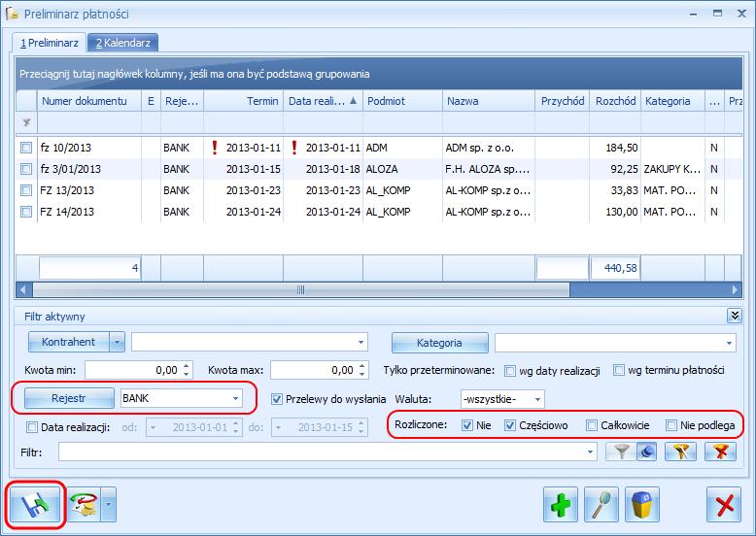The width and height of the screenshot is (756, 536).
Task: Open selected record with magnifier icon
Action: (601, 505)
